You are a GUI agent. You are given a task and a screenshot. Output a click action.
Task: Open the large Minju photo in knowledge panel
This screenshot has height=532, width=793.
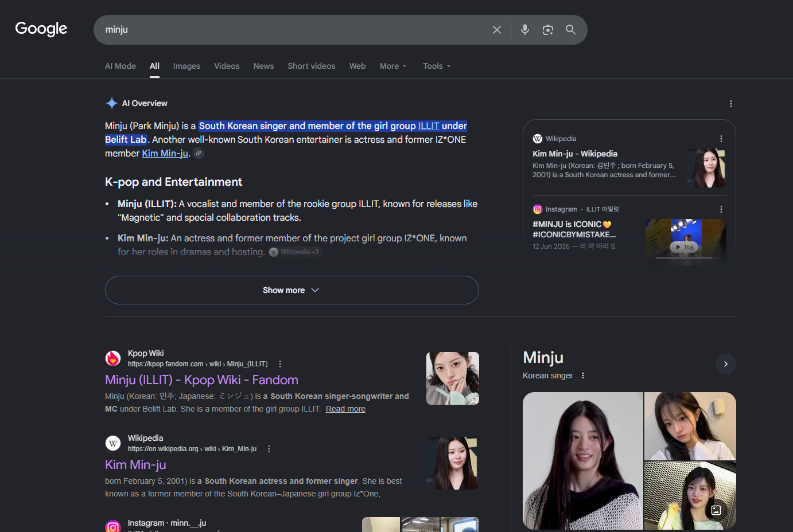[x=583, y=461]
